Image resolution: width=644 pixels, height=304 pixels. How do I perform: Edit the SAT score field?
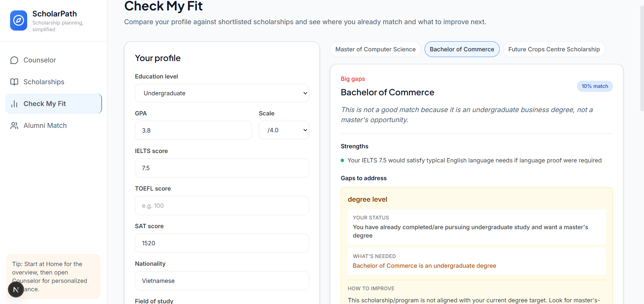tap(222, 243)
